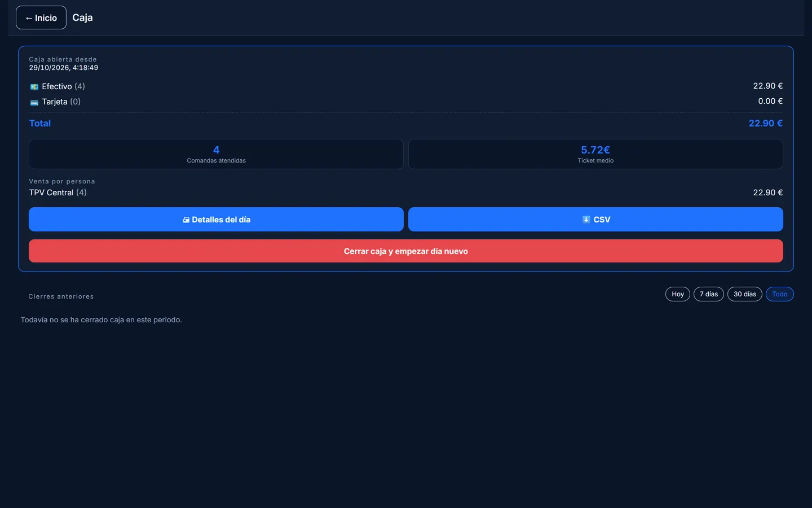Open Detalles del día
812x508 pixels.
(216, 220)
